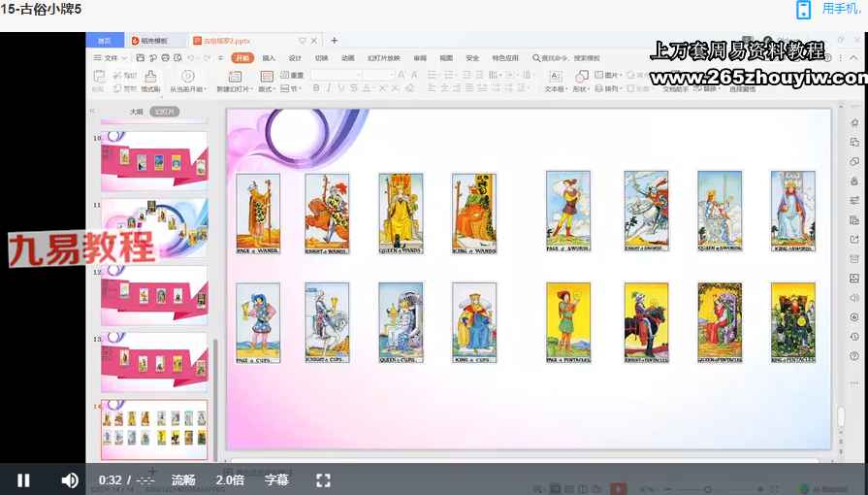Open the 版式 layout dropdown
This screenshot has width=868, height=495.
(x=267, y=88)
